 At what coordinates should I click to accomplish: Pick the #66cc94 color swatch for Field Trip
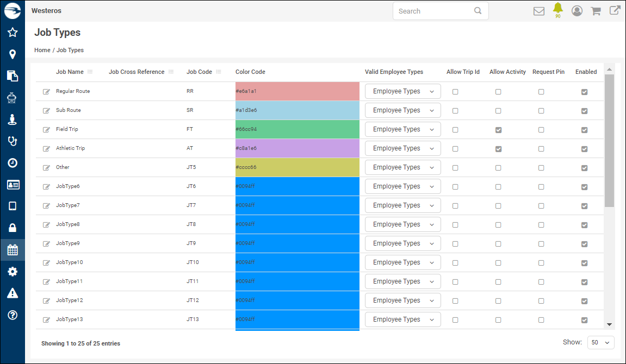click(297, 129)
